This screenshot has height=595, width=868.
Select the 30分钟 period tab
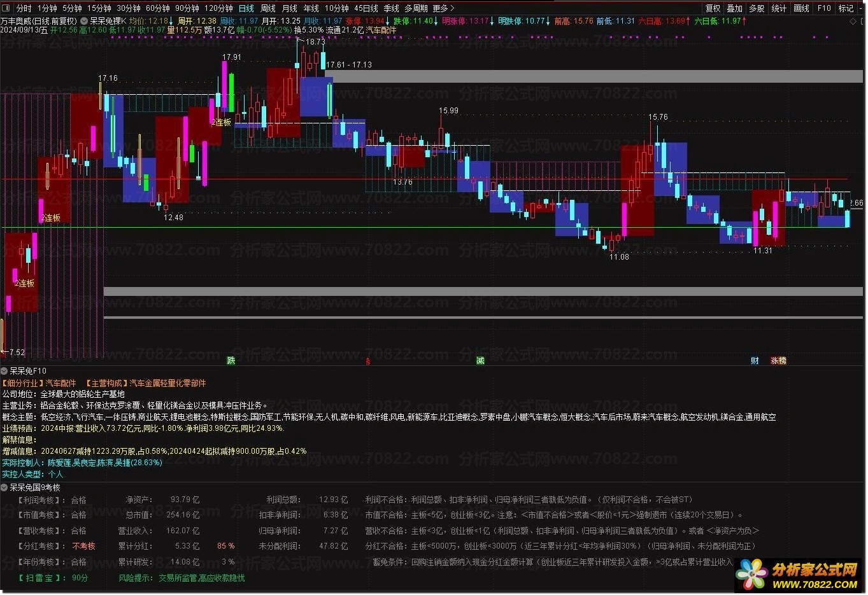coord(128,8)
